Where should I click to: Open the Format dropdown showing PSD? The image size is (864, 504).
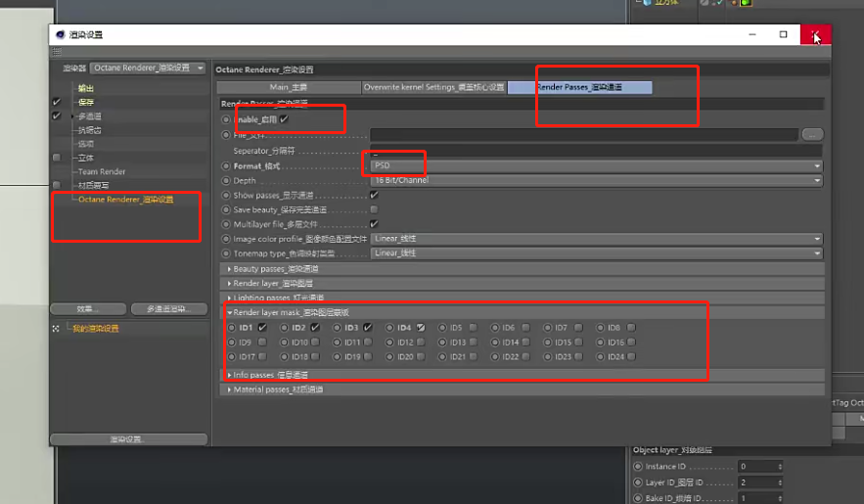coord(597,165)
